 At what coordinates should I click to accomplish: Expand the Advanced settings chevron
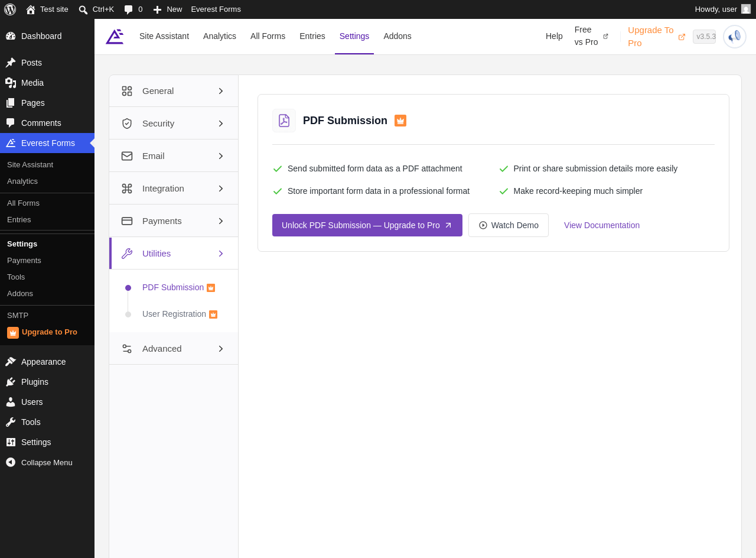[221, 349]
